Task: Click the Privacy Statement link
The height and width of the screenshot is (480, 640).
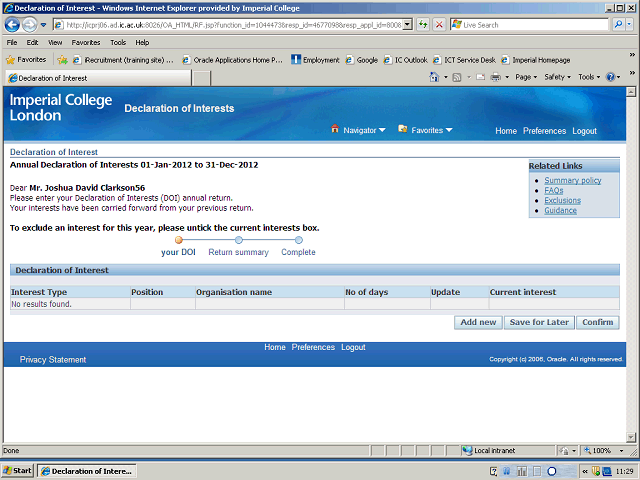Action: click(x=53, y=360)
